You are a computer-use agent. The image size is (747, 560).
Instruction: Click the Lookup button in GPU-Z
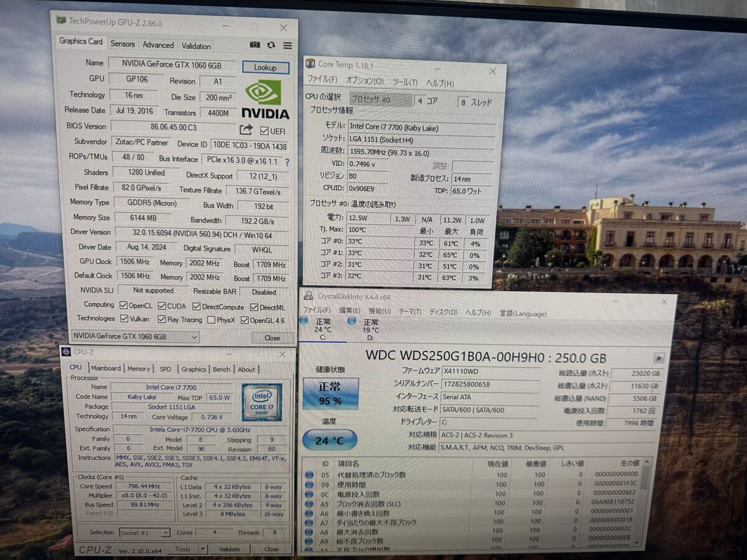point(266,67)
